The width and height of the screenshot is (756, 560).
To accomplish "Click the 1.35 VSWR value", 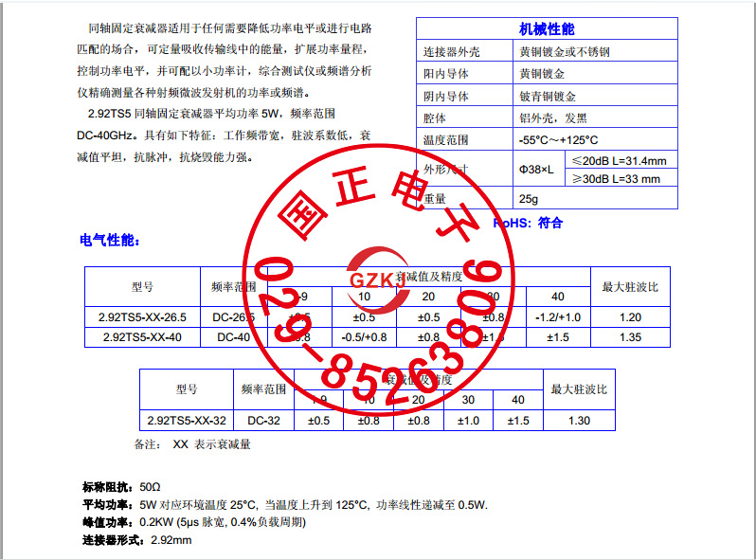I will [x=630, y=337].
